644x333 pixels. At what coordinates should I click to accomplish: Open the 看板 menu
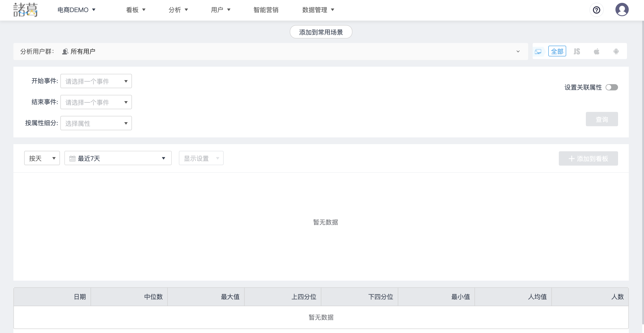[136, 10]
